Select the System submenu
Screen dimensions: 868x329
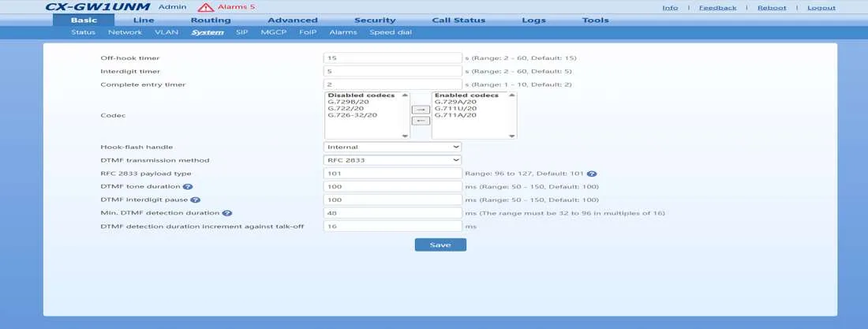coord(208,32)
